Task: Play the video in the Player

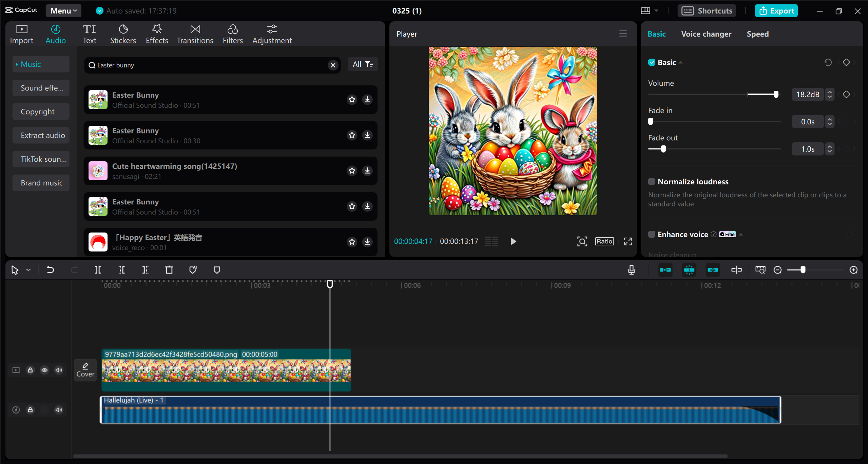Action: coord(513,241)
